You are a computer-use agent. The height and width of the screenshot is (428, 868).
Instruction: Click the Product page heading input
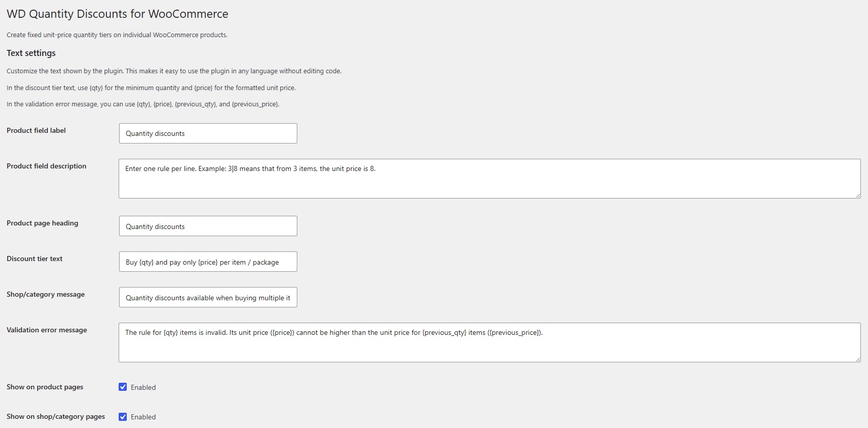pos(208,226)
